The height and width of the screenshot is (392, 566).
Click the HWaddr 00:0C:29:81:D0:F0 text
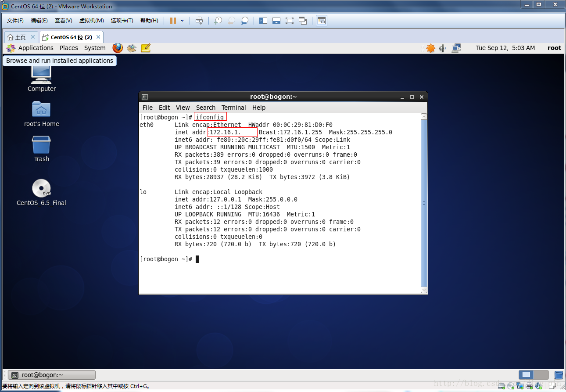pos(290,125)
